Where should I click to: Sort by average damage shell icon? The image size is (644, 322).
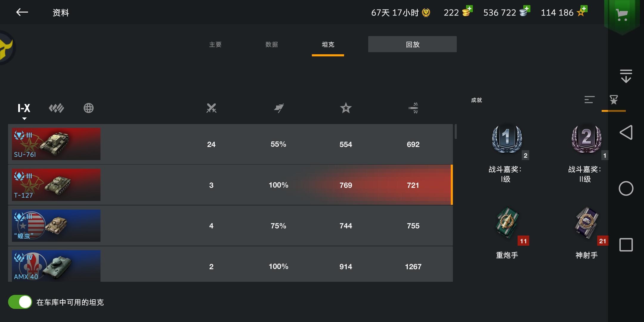(413, 108)
